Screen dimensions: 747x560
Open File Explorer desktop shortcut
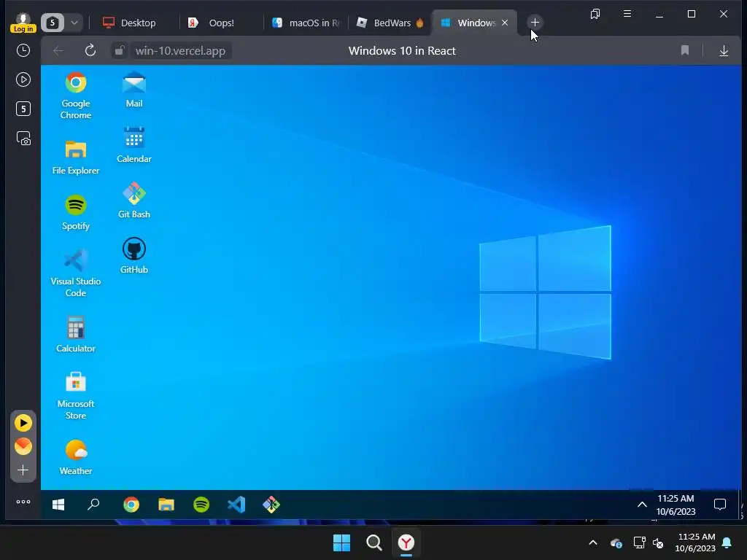coord(76,157)
